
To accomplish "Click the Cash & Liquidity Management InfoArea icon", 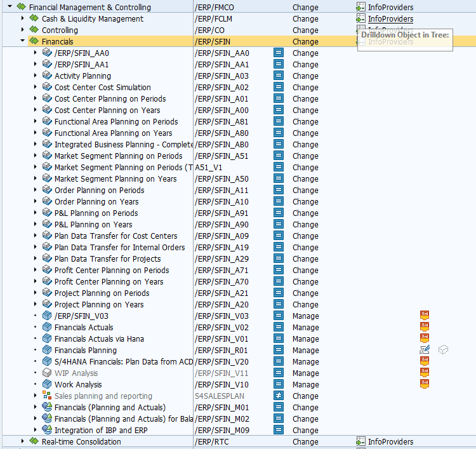I will [34, 18].
